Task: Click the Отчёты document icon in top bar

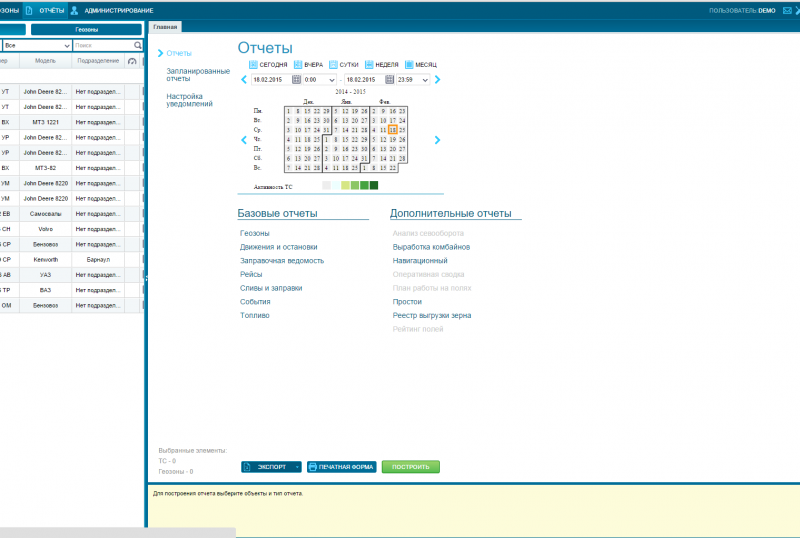Action: click(x=29, y=10)
